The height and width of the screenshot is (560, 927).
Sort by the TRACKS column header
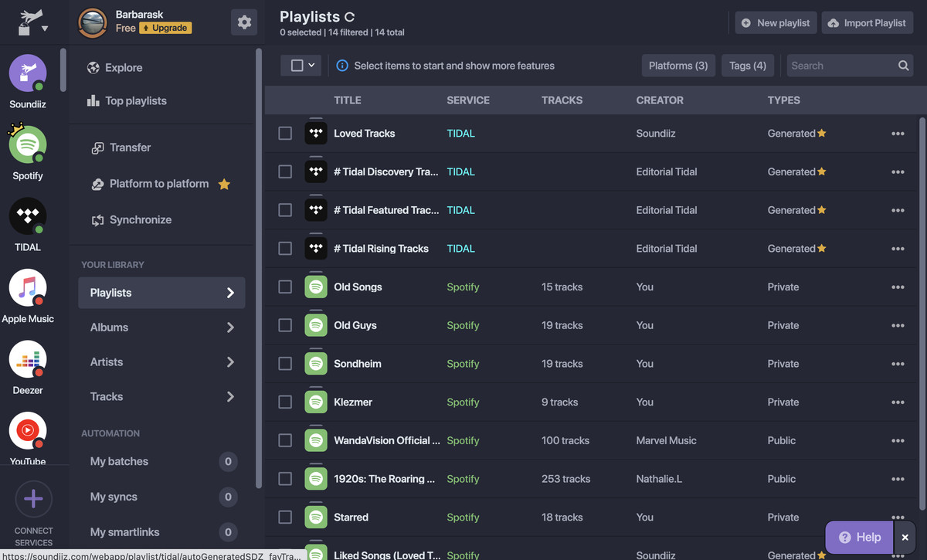(562, 100)
